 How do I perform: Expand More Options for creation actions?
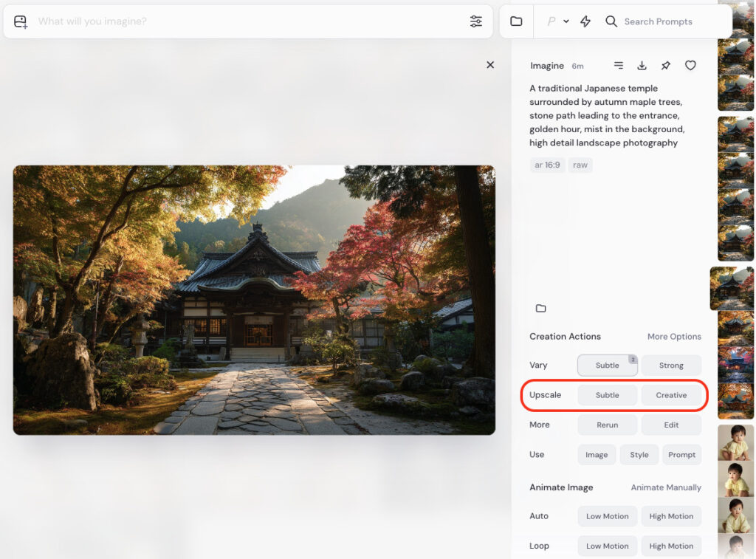pyautogui.click(x=674, y=337)
